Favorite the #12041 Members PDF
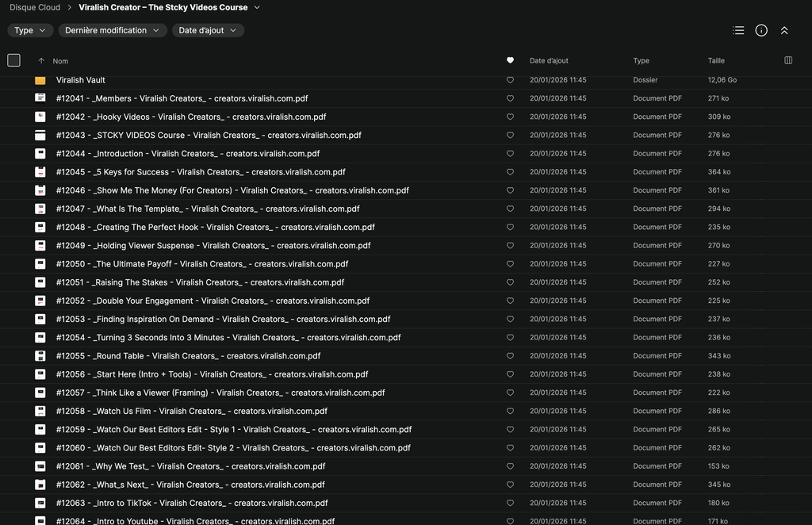The image size is (812, 525). 510,98
